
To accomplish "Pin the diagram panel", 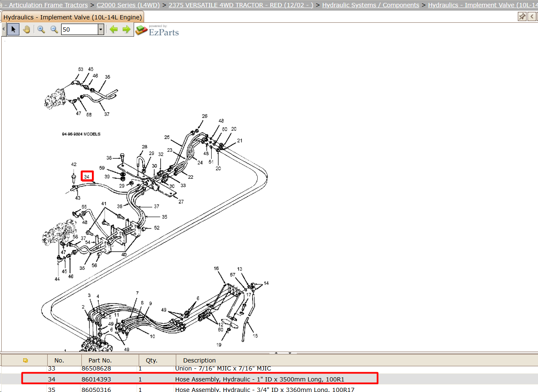I will point(522,16).
